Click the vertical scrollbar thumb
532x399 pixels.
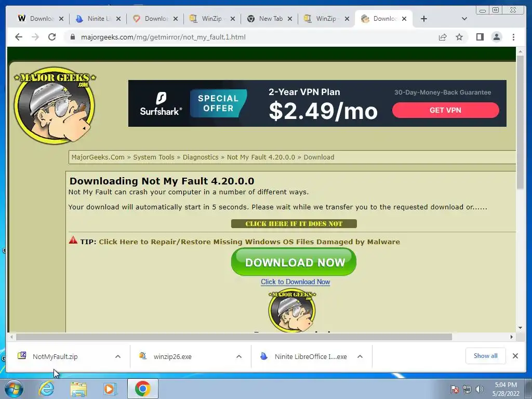pyautogui.click(x=520, y=122)
